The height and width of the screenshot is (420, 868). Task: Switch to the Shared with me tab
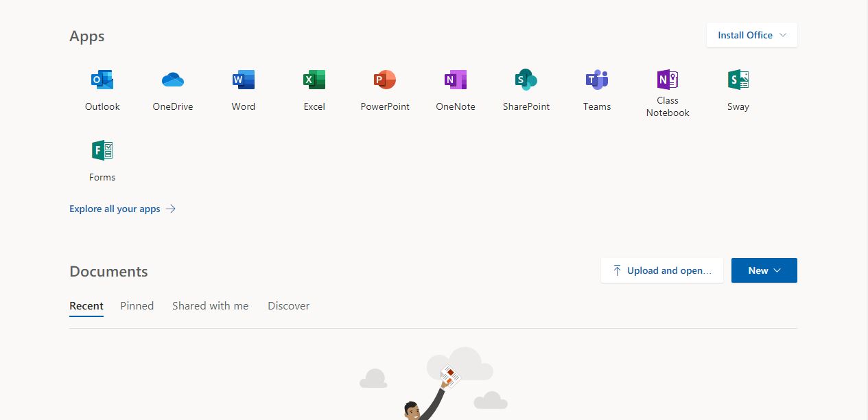(210, 306)
